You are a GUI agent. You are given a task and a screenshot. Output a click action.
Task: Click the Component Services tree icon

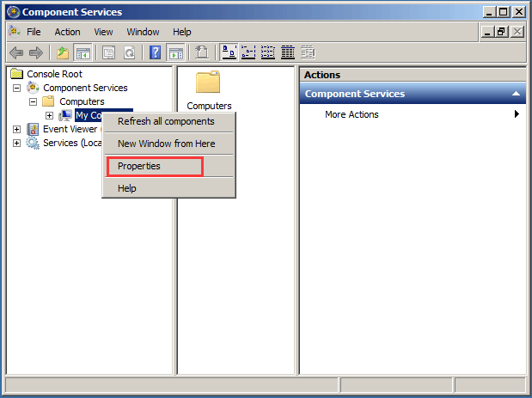coord(33,88)
